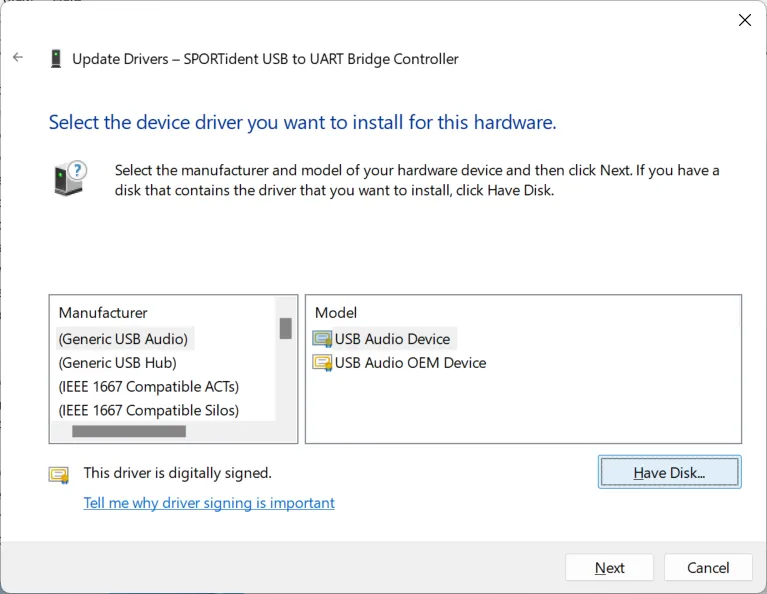Click the digitally signed driver certificate icon
Screen dimensions: 767x594
[59, 474]
